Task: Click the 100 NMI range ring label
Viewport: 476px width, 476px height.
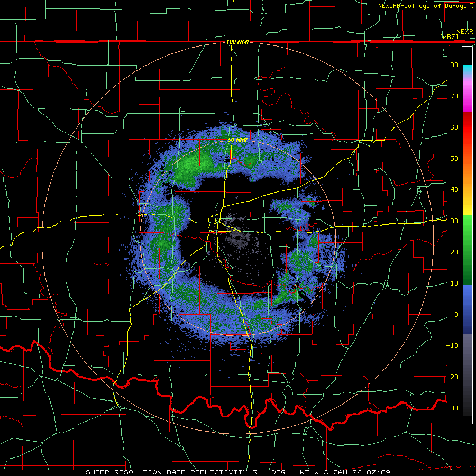Action: coord(237,42)
